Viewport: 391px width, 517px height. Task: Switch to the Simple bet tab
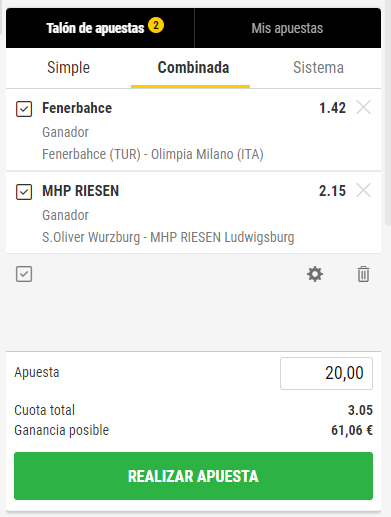tap(68, 68)
